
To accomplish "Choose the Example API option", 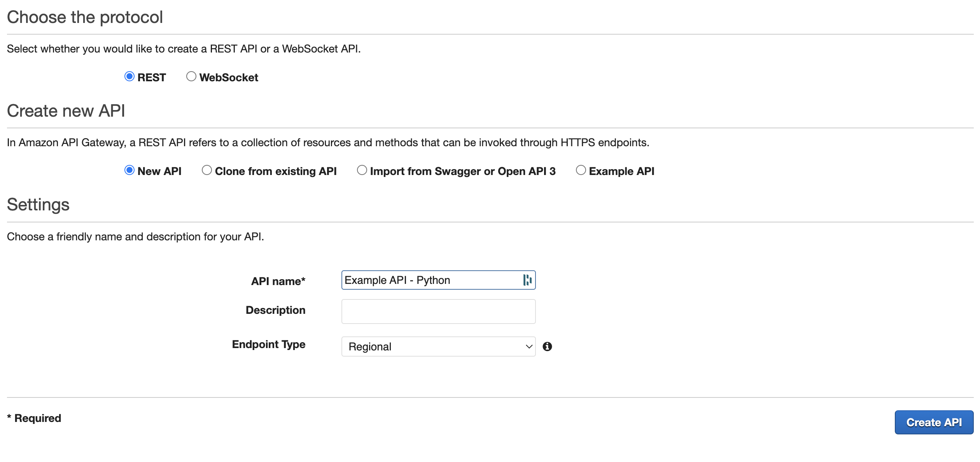I will pos(581,170).
